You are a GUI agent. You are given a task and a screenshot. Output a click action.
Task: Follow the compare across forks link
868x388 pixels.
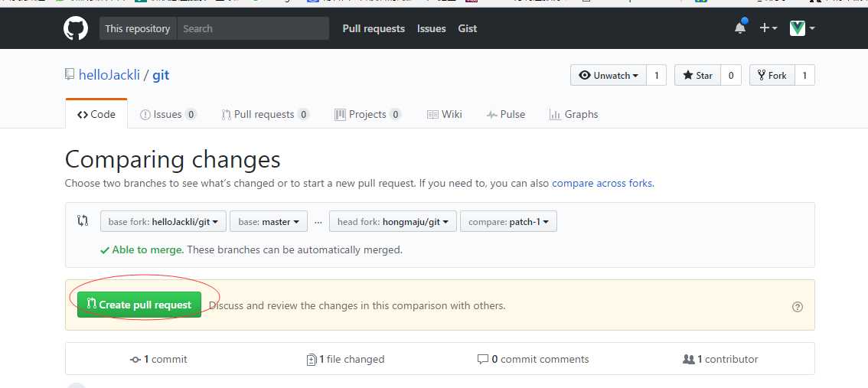602,183
